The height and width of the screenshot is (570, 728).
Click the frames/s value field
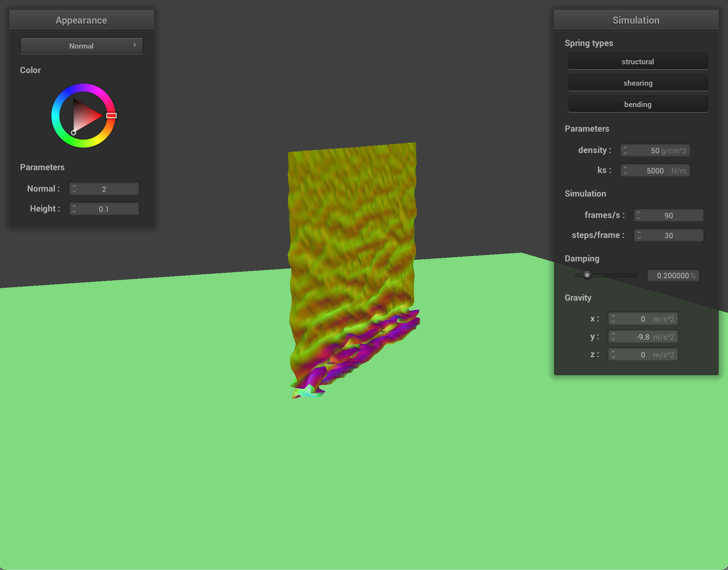pos(668,215)
